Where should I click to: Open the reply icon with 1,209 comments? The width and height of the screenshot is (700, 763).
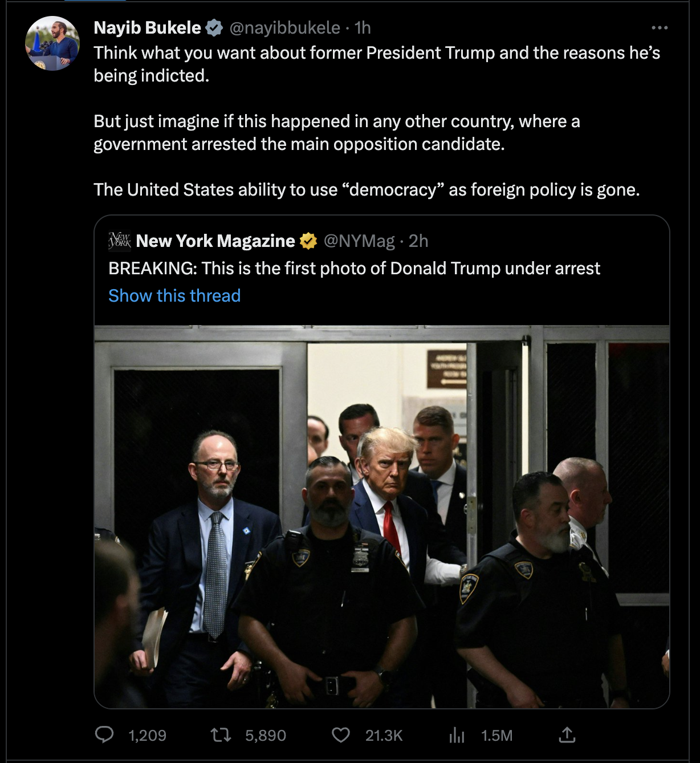pyautogui.click(x=104, y=735)
